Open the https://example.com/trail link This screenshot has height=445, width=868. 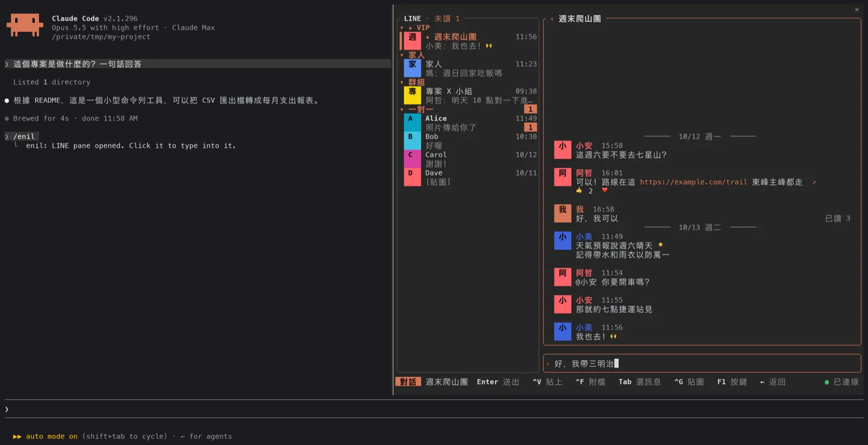pyautogui.click(x=693, y=182)
